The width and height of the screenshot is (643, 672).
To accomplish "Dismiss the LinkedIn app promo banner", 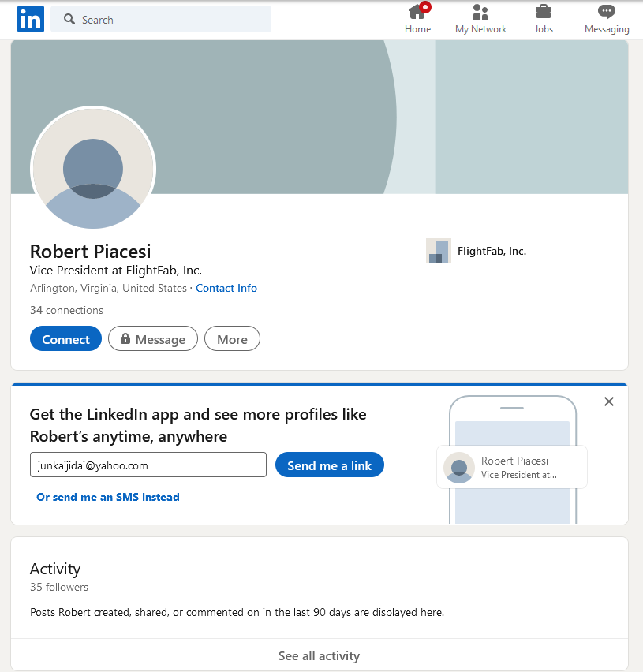I will click(609, 401).
